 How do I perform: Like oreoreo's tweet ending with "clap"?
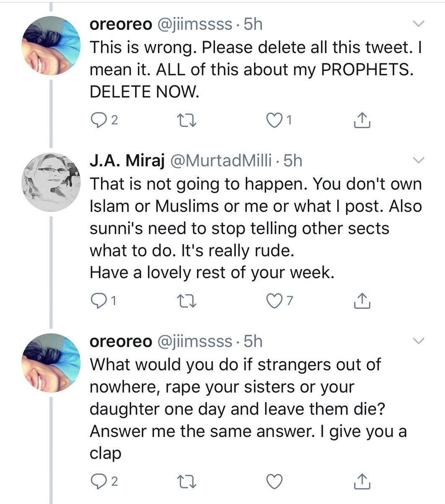(x=274, y=481)
